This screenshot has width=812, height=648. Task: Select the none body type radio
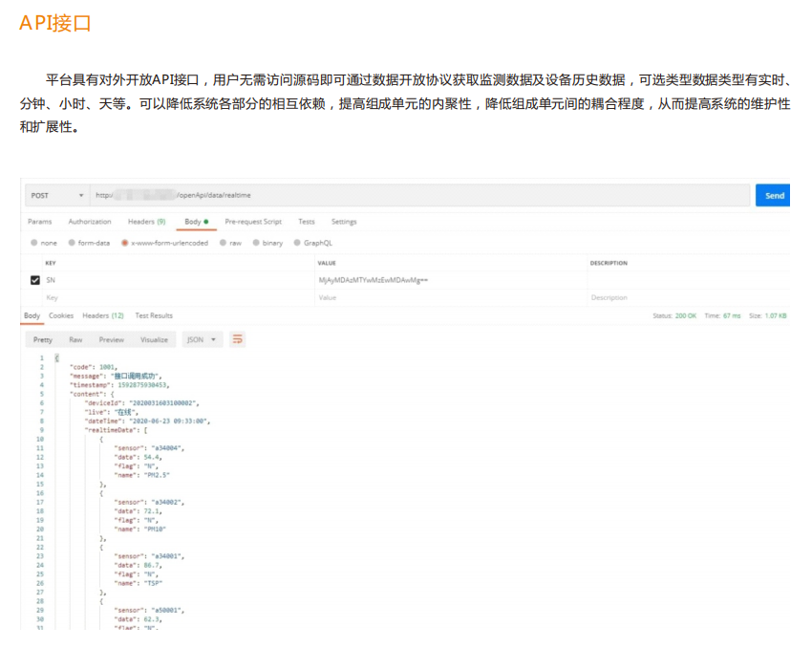tap(35, 243)
